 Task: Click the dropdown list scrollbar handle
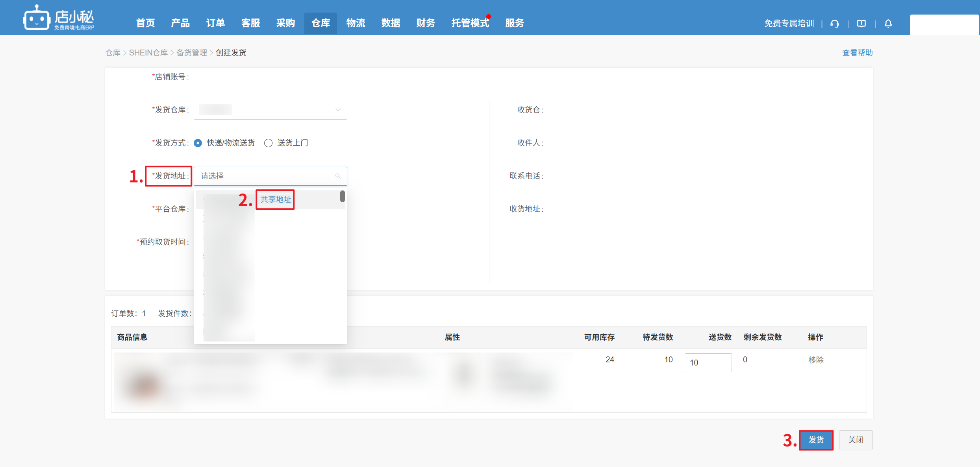[342, 196]
